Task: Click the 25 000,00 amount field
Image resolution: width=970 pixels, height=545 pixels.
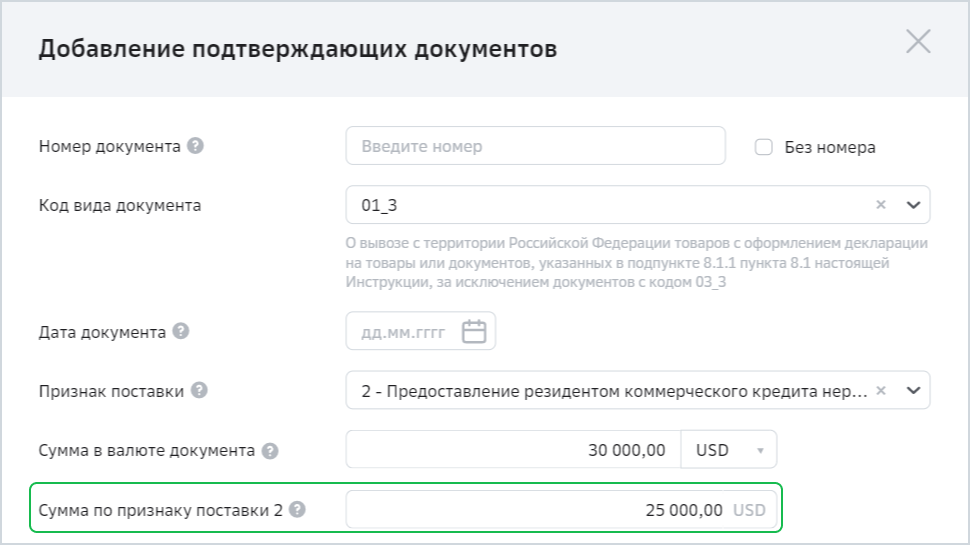Action: (540, 510)
